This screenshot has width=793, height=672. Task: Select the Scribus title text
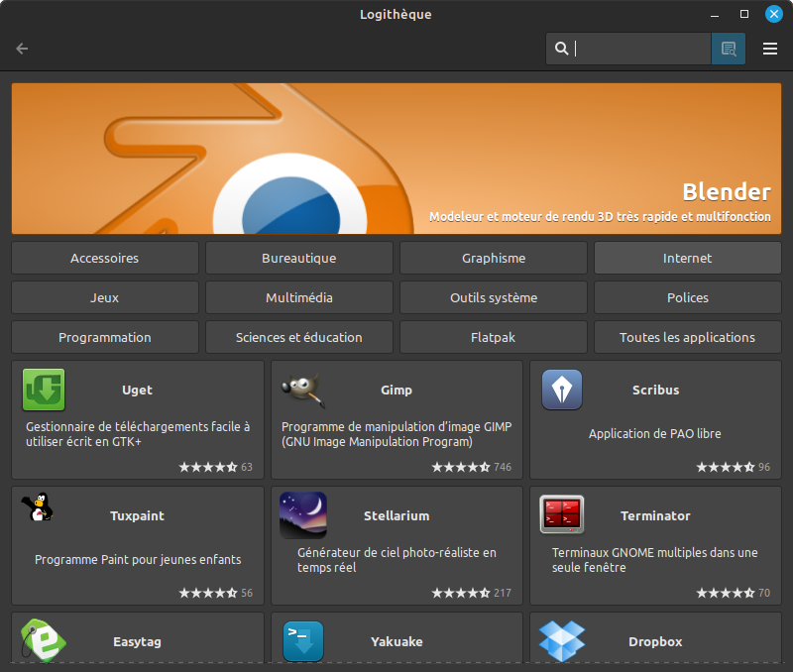pos(655,390)
